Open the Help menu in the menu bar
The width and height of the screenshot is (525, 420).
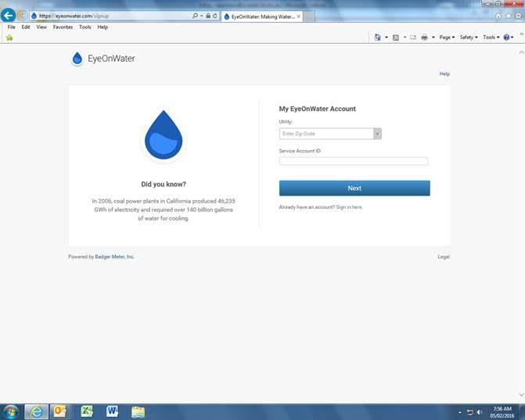pos(102,27)
